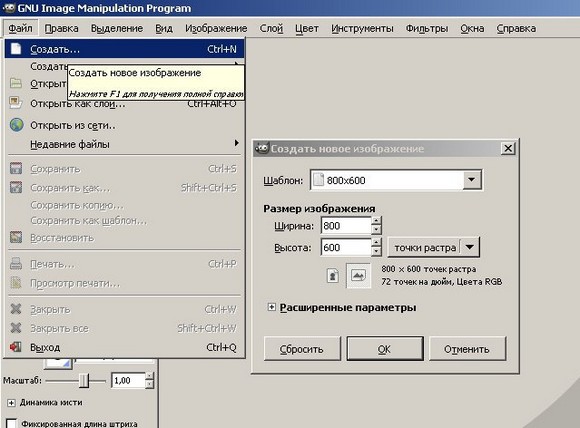Click the folder icon beside Открыть
Screen dimensions: 580x428
tap(16, 83)
